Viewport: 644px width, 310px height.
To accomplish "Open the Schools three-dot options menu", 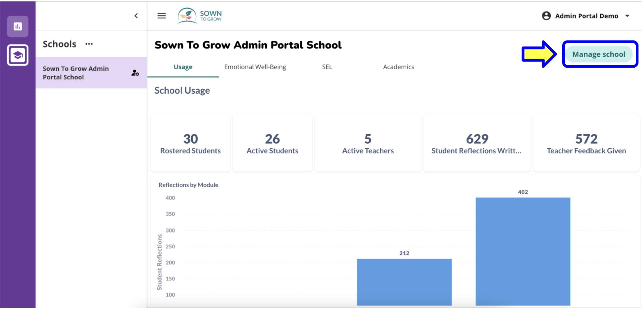I will pos(89,44).
